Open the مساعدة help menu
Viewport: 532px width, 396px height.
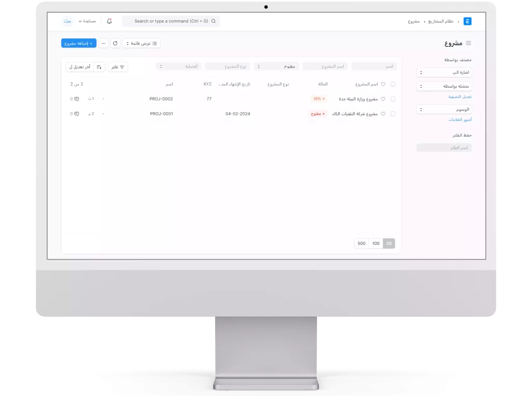click(89, 21)
